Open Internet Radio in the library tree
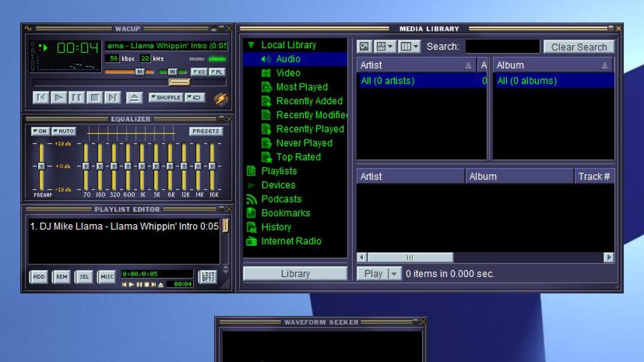Viewport: 644px width, 362px height. (x=291, y=241)
